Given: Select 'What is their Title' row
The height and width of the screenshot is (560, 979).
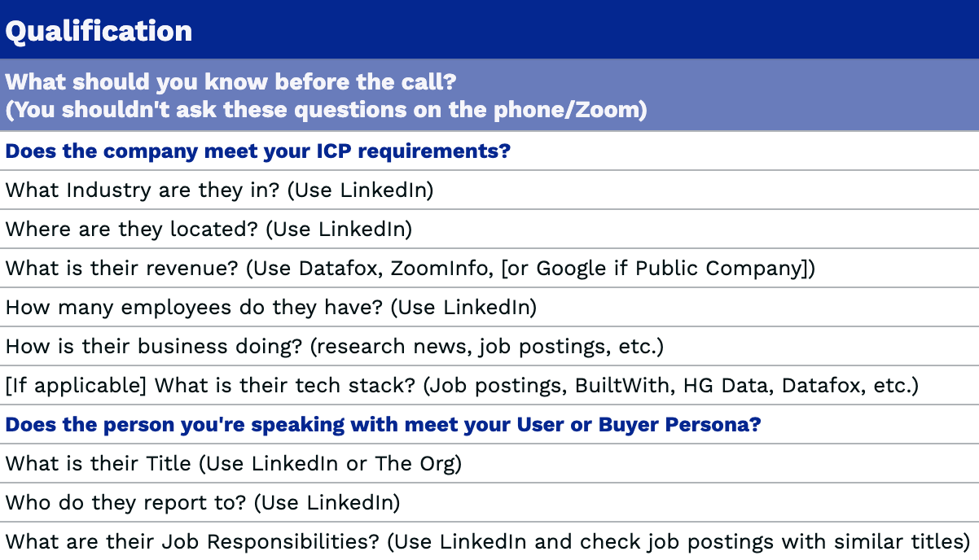Looking at the screenshot, I should pyautogui.click(x=490, y=464).
